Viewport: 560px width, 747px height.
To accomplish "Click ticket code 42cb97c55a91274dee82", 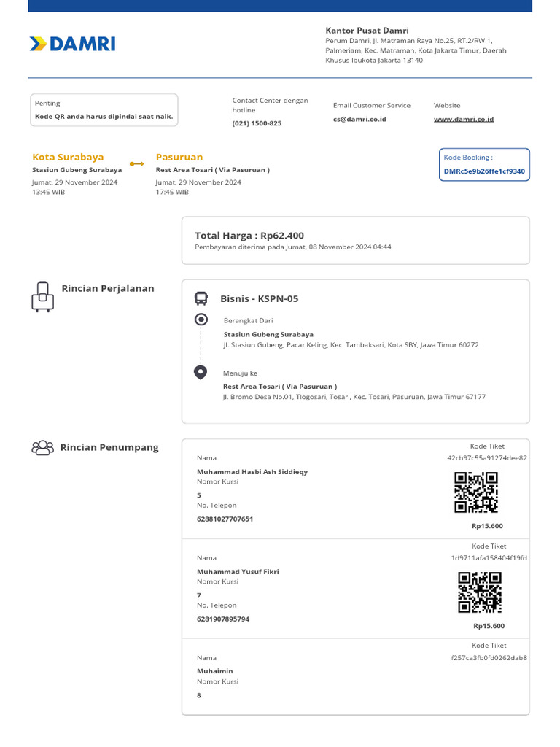I will (486, 458).
